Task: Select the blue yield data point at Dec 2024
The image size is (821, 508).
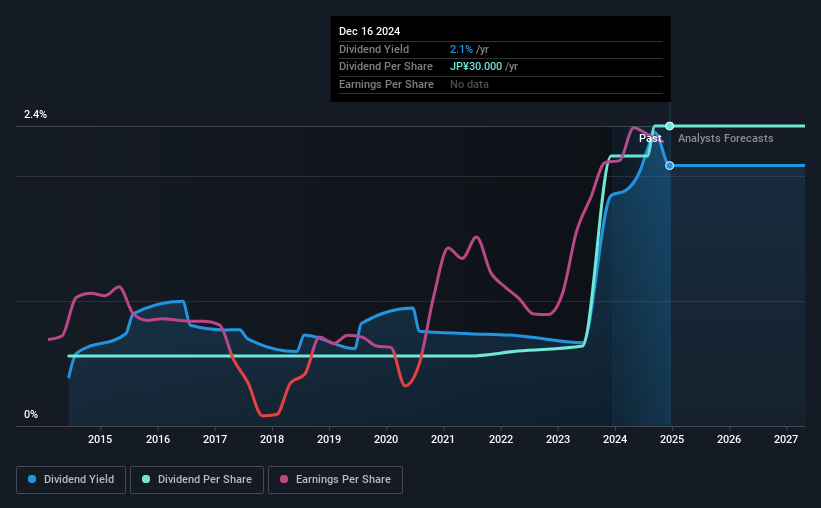Action: tap(670, 165)
